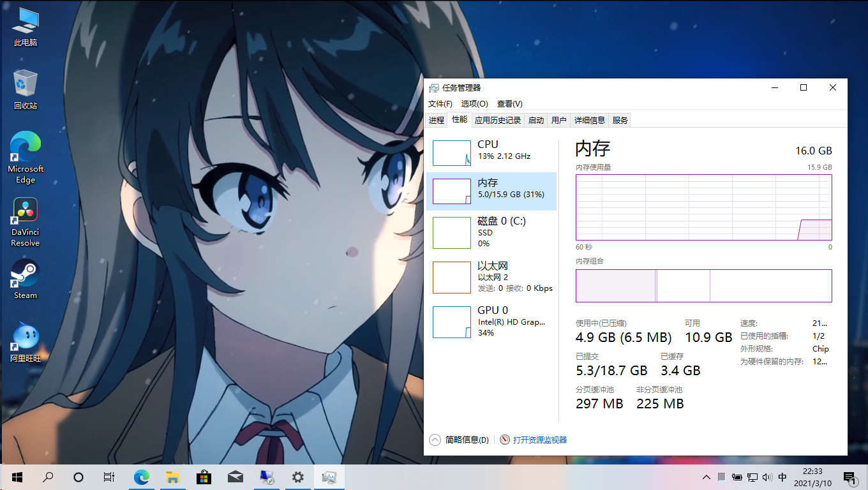
Task: Maximize the Task Manager window
Action: pyautogui.click(x=804, y=88)
